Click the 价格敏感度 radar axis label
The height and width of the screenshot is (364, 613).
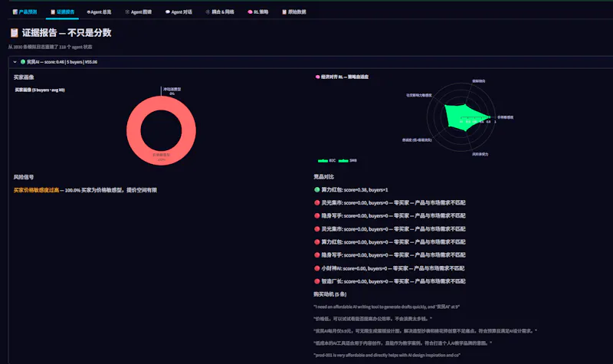point(505,117)
